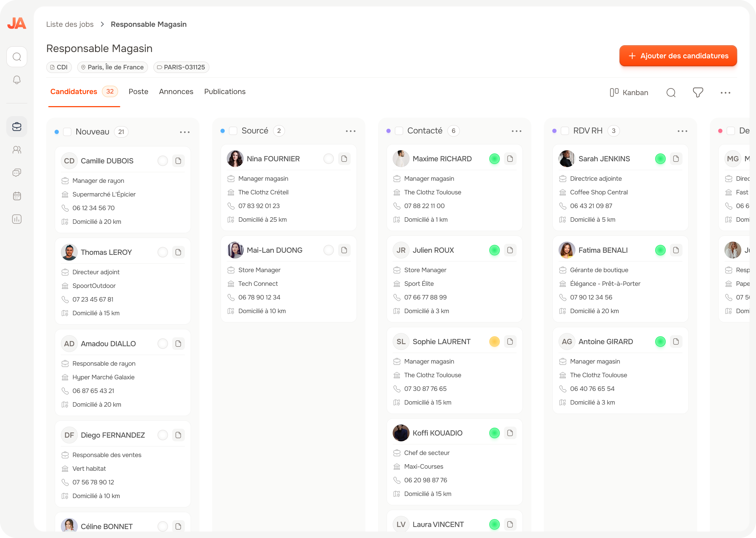Viewport: 756px width, 538px height.
Task: Go back to Liste des jobs breadcrumb
Action: (70, 24)
